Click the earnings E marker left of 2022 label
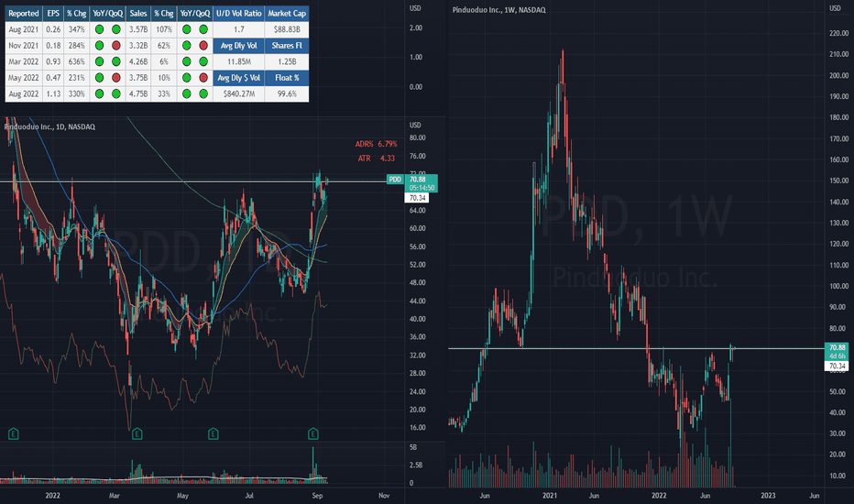 [x=14, y=433]
